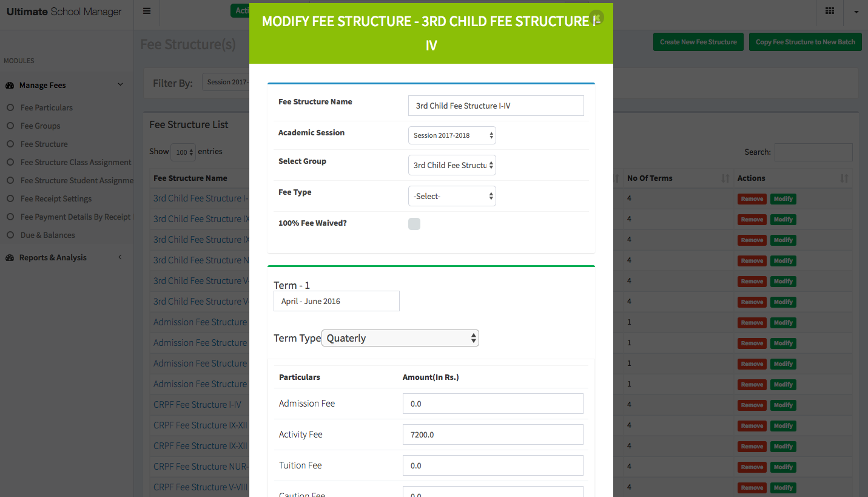Click the Manage Fees dashboard icon
Screen dimensions: 868x497
tap(10, 86)
